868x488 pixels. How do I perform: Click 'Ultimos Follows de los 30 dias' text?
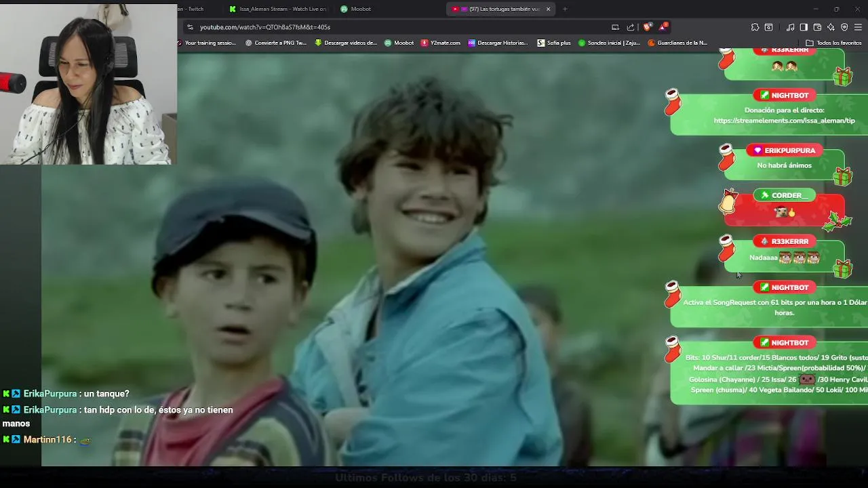tap(426, 478)
